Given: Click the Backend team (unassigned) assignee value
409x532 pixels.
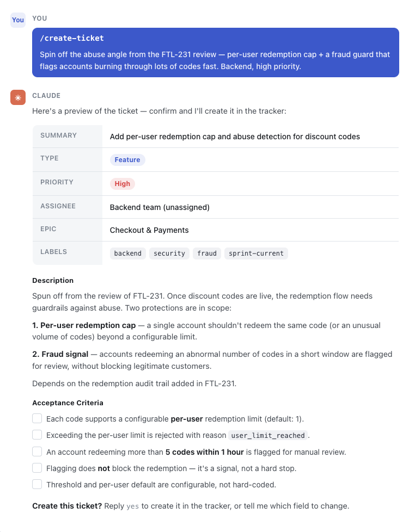Looking at the screenshot, I should (x=160, y=207).
